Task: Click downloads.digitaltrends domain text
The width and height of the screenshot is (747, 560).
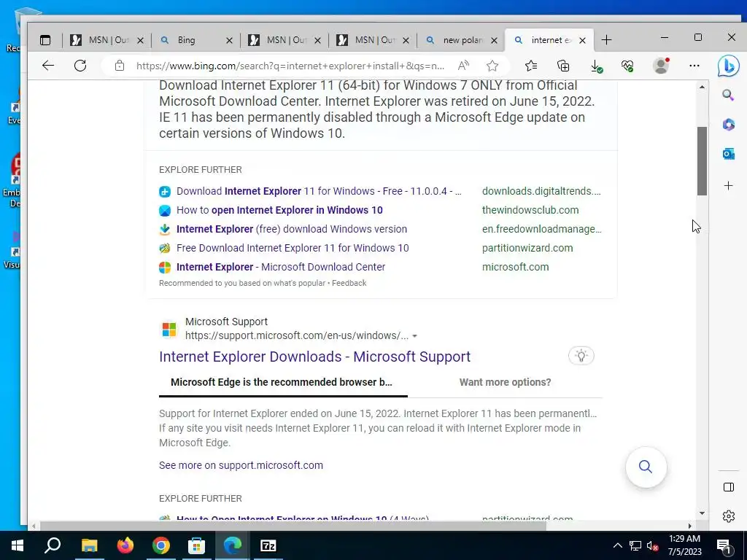Action: (x=541, y=192)
